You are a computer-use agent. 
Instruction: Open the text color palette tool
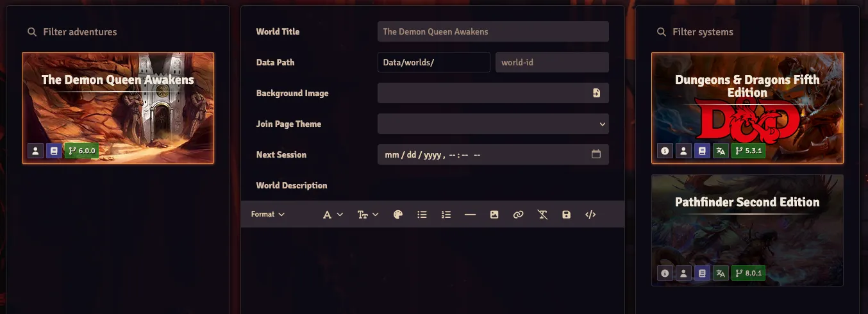[x=397, y=215]
